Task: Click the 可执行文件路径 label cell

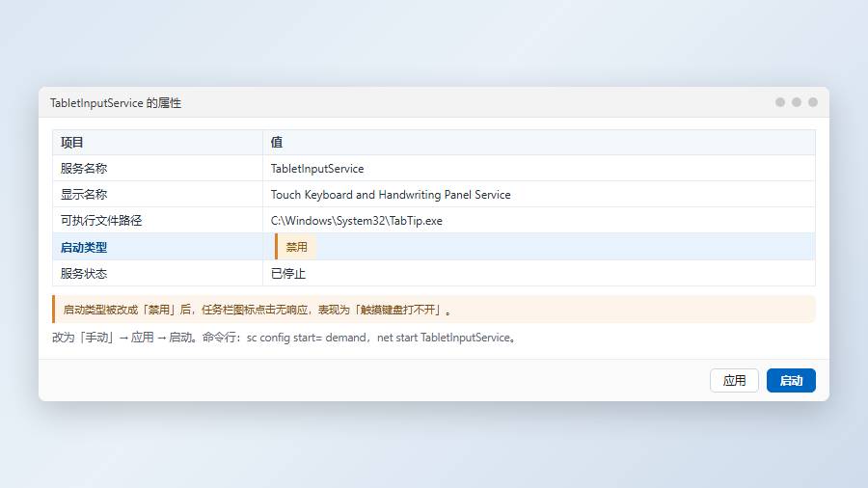Action: point(158,220)
